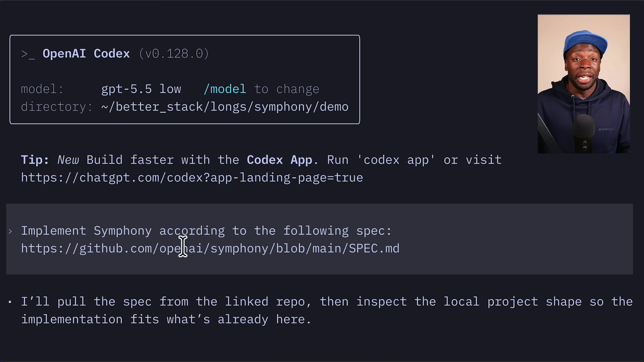Click the 'directory:' label

pyautogui.click(x=57, y=107)
